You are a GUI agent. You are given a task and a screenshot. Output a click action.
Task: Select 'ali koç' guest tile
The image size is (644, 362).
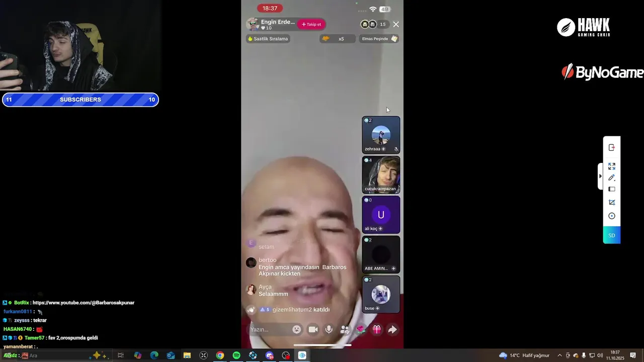[x=381, y=214]
